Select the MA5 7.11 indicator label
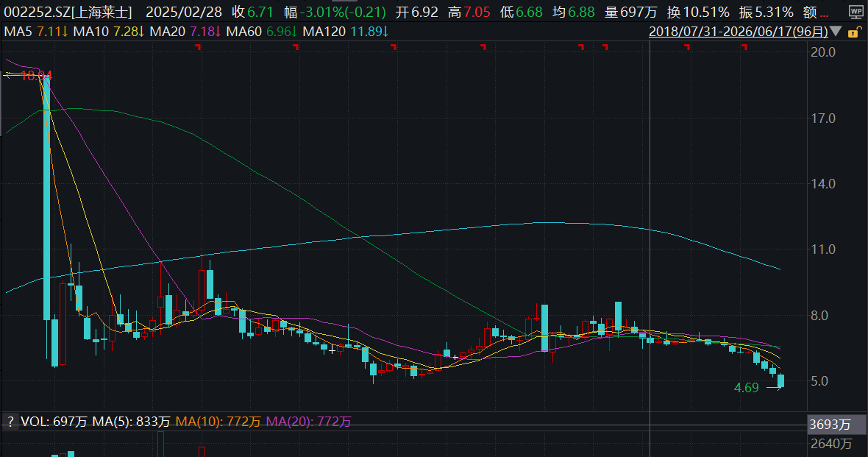The width and height of the screenshot is (868, 457). [35, 32]
